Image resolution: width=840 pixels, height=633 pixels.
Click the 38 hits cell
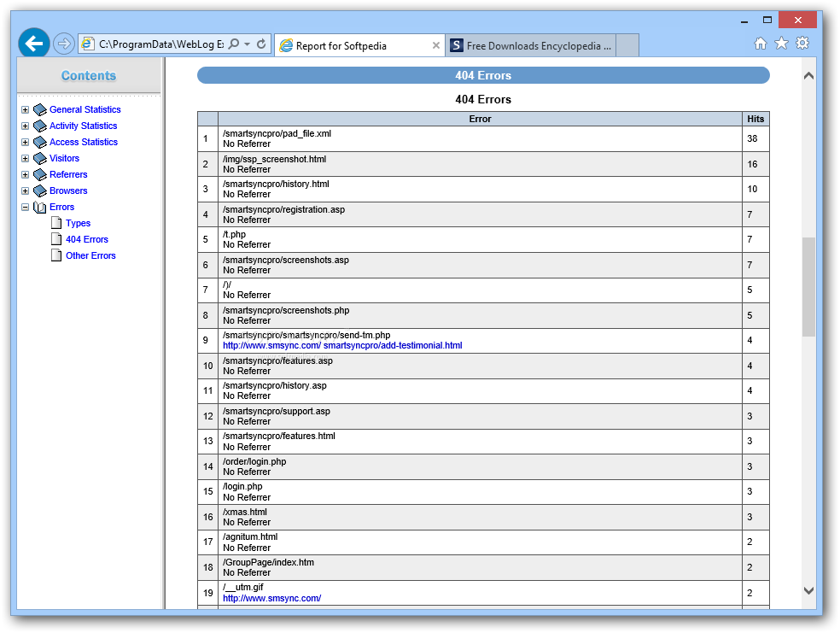pos(755,139)
